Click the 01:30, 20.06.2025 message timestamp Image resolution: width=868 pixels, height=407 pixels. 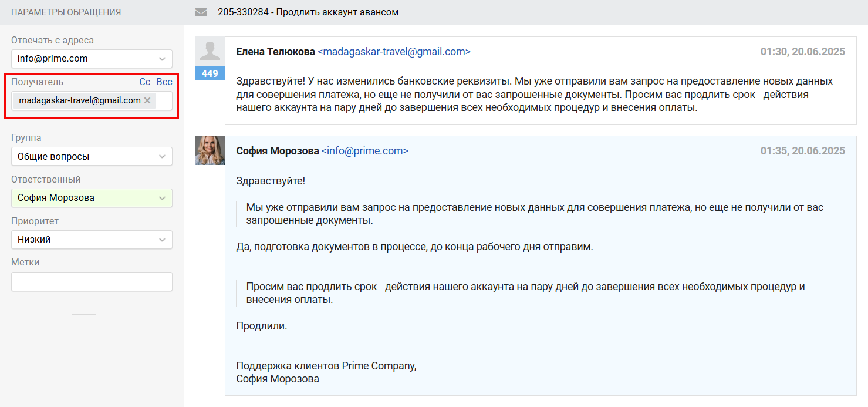click(x=802, y=52)
